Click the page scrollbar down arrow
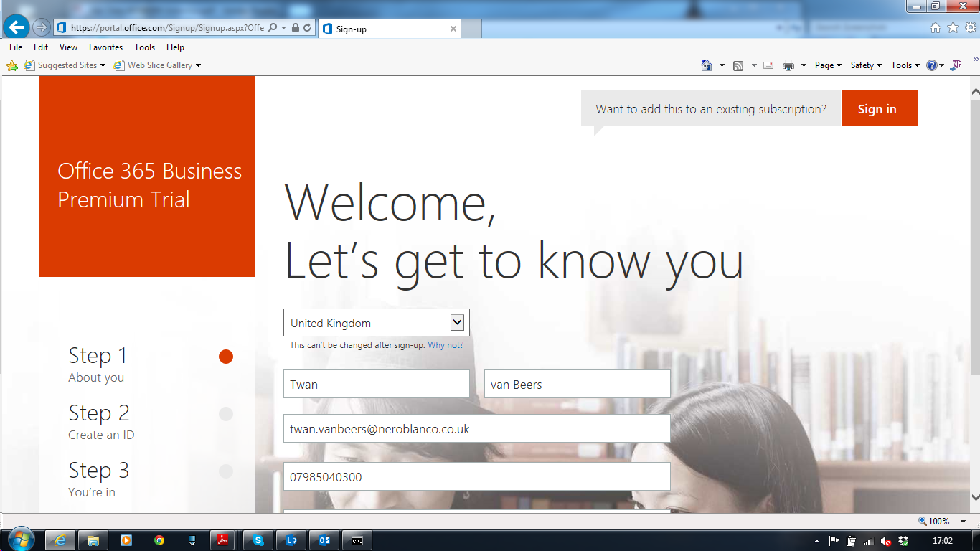This screenshot has width=980, height=551. (x=975, y=496)
